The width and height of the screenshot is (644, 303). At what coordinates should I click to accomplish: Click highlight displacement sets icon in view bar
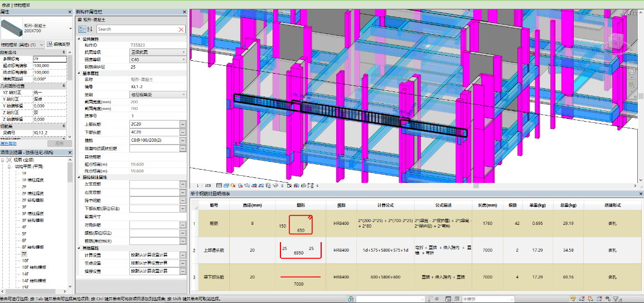(303, 185)
